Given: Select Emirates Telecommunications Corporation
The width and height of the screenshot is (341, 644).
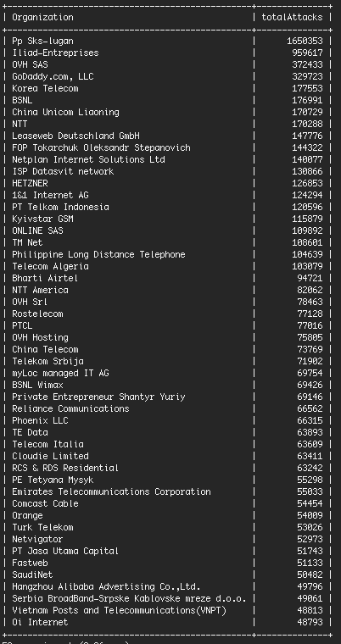Looking at the screenshot, I should [x=111, y=492].
